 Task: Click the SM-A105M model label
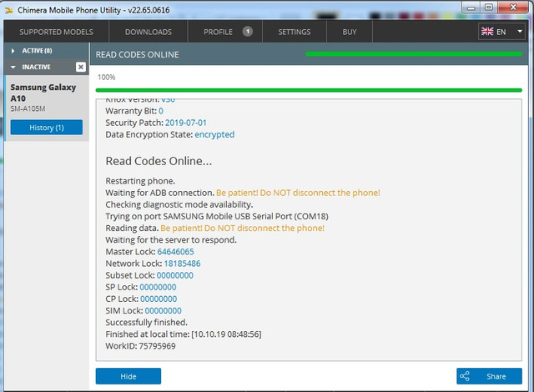[28, 109]
